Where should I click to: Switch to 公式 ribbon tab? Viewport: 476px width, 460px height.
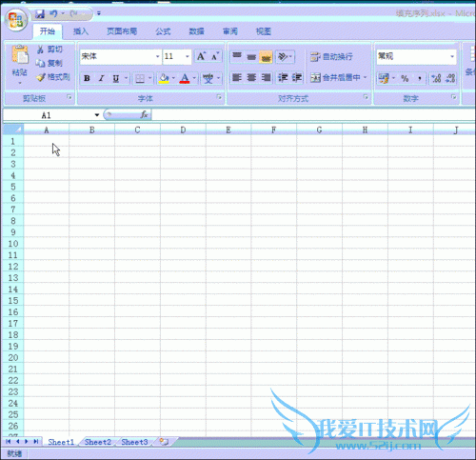pyautogui.click(x=163, y=31)
